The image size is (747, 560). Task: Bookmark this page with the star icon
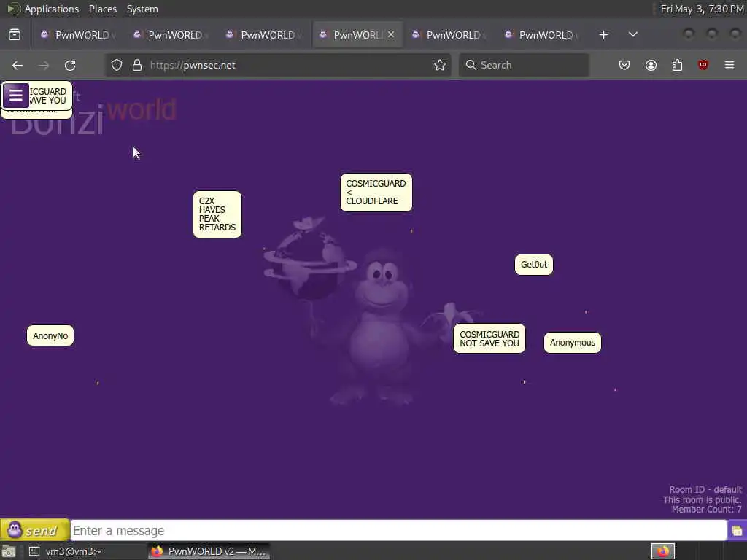point(440,65)
